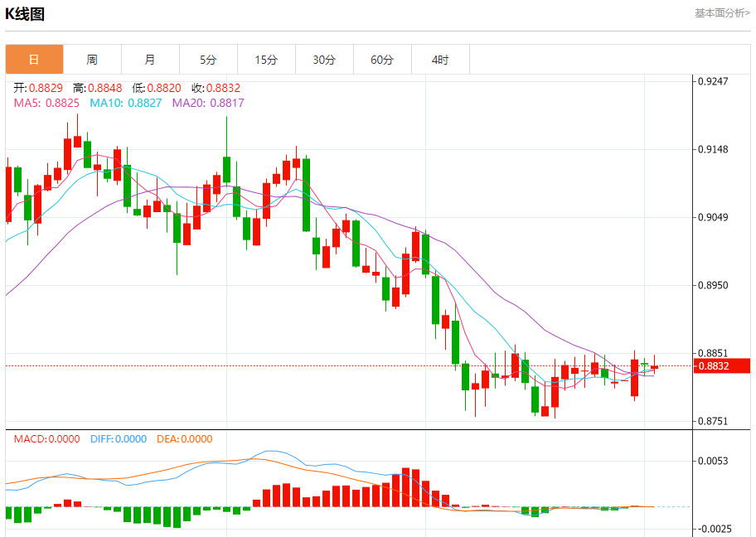756x537 pixels.
Task: Click the 0.9247 price axis label
Action: tap(713, 81)
